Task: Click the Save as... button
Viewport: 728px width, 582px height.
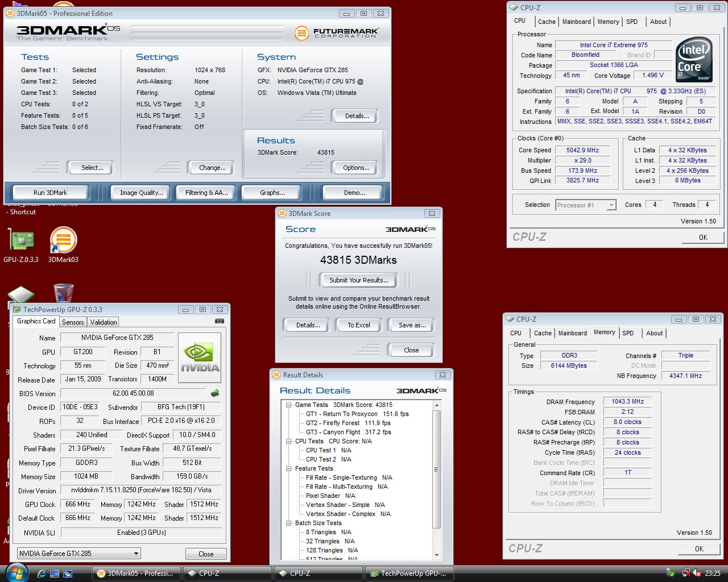Action: 412,325
